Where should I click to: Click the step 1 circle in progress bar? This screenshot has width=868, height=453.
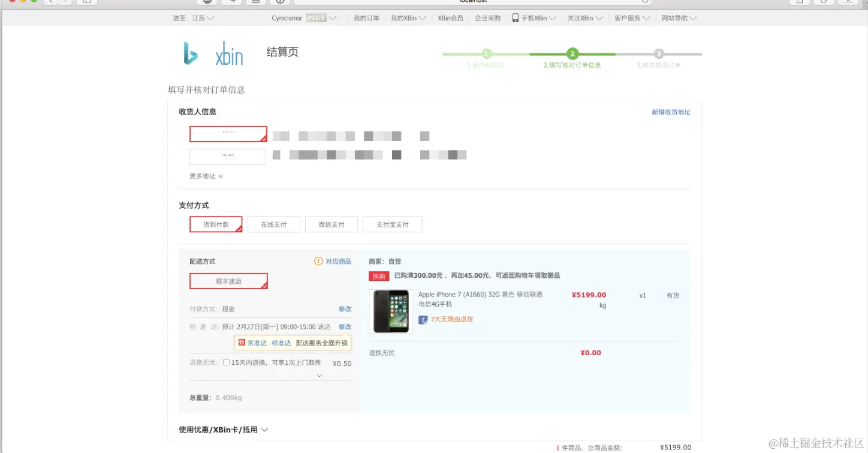(x=487, y=53)
